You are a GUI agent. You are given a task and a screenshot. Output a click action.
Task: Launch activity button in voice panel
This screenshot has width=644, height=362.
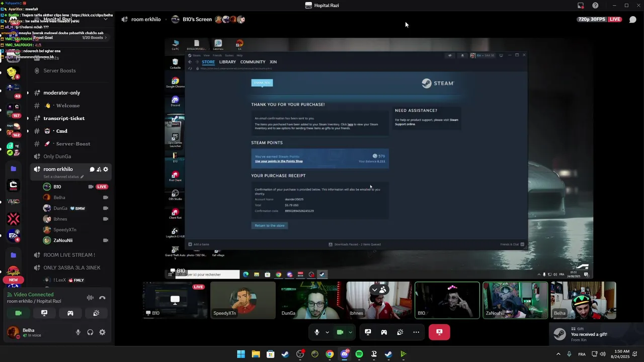pos(70,313)
